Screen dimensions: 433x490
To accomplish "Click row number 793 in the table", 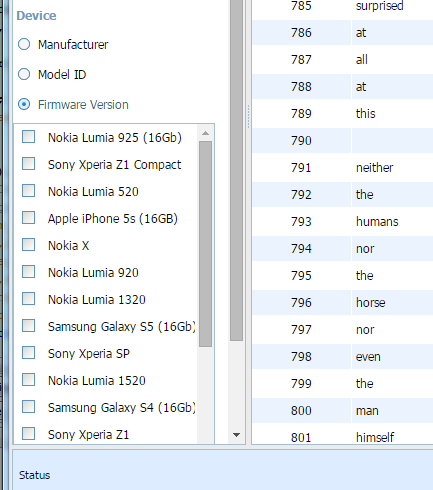I will [x=301, y=222].
